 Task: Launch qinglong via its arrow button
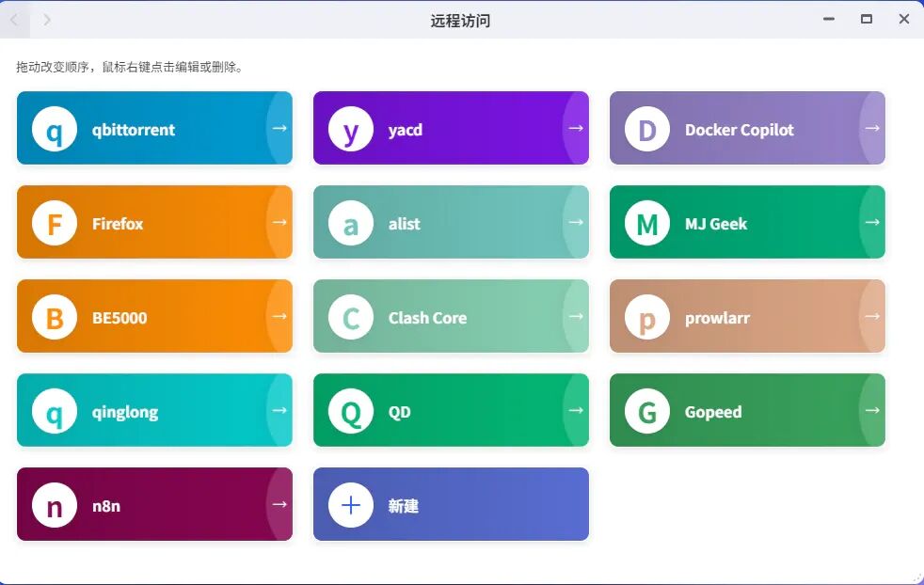point(279,410)
